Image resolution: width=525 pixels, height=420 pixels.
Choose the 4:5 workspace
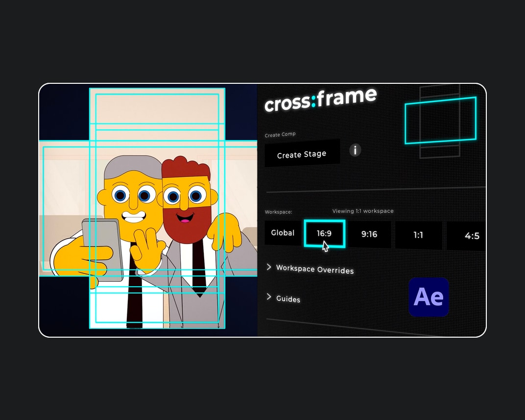(x=467, y=236)
